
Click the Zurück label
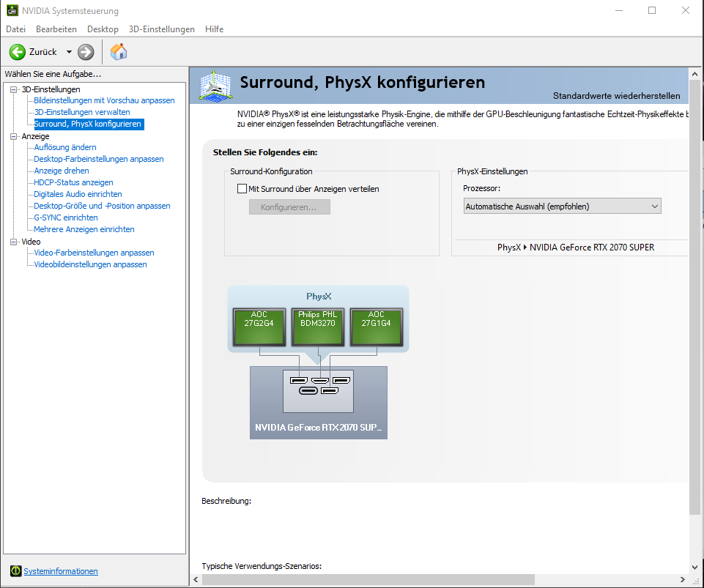pos(43,52)
